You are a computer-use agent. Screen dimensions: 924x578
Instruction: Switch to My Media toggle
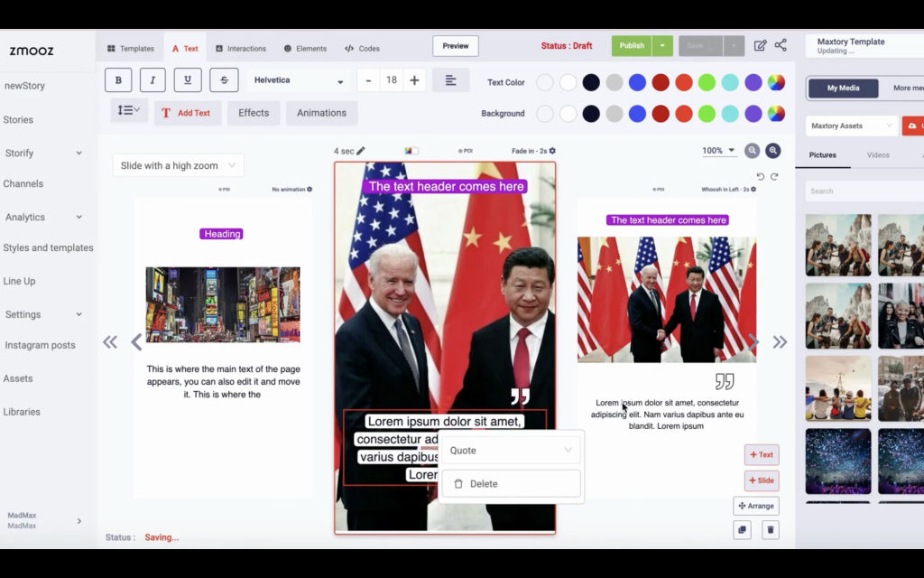(844, 88)
